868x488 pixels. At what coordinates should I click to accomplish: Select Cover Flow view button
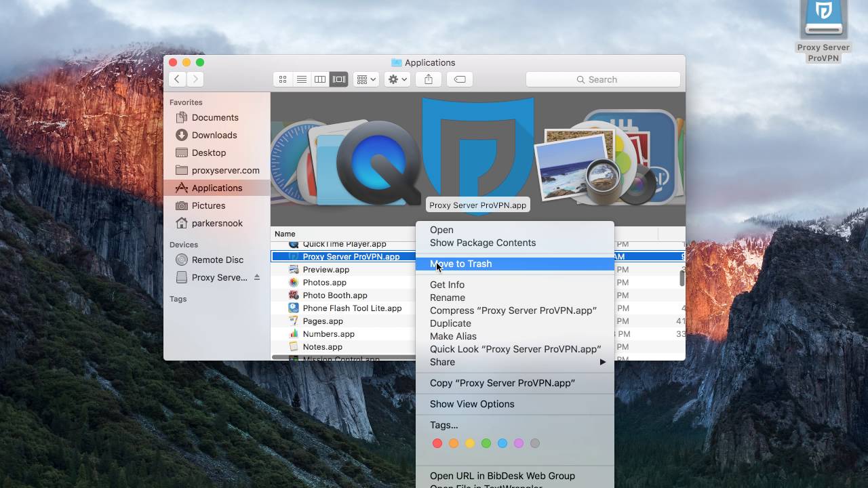coord(339,79)
